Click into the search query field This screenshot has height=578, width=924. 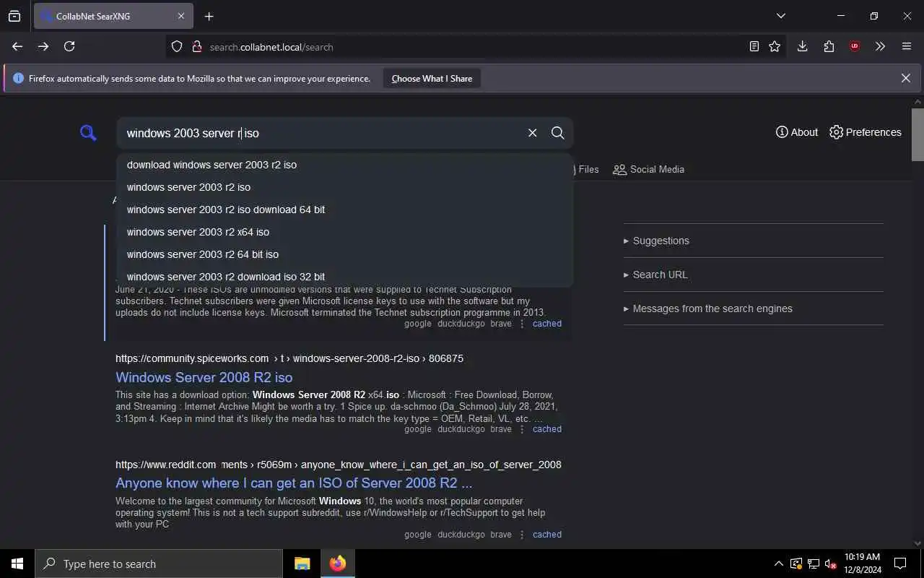click(x=321, y=133)
